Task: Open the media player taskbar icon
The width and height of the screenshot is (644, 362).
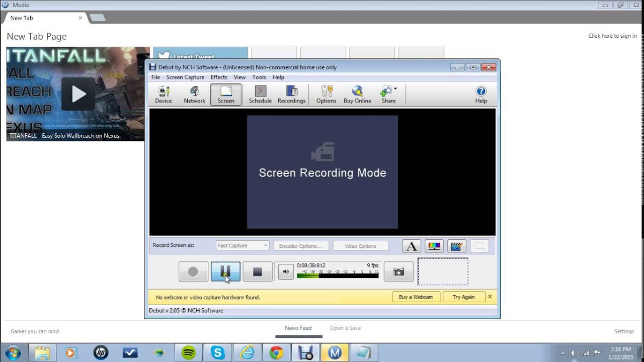Action: 71,352
